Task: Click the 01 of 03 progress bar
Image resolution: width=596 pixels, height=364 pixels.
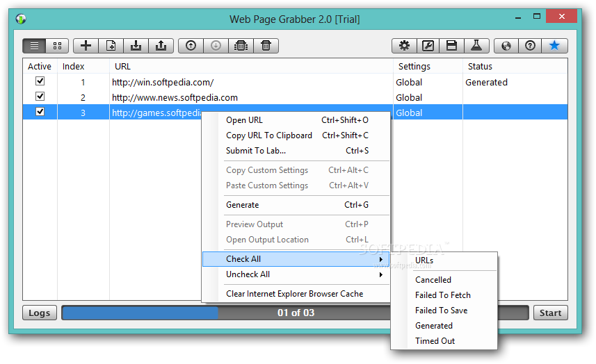Action: coord(295,313)
